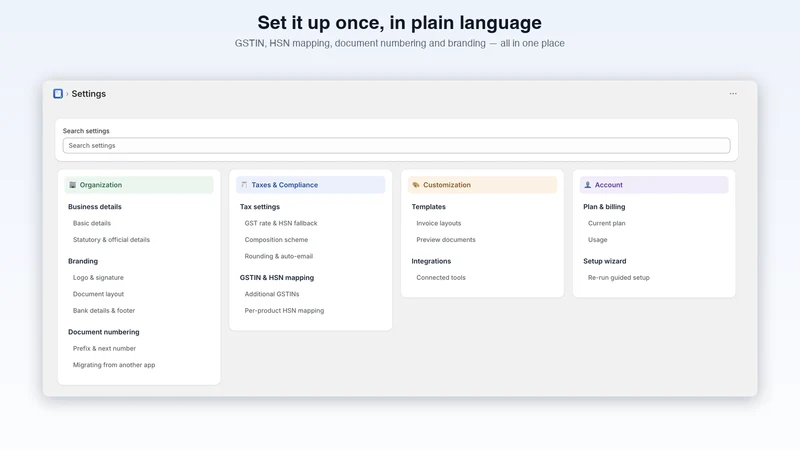Open Connected tools integrations
800x450 pixels.
(x=441, y=278)
